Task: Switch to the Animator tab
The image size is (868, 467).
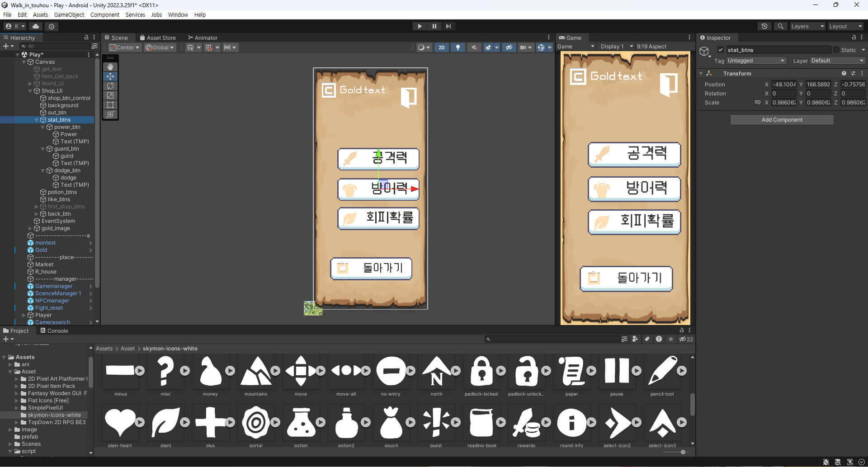Action: click(203, 38)
